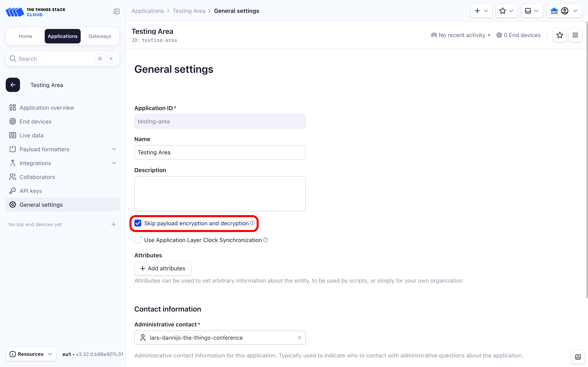Enable Use Application Layer Clock Synchronization

tap(138, 240)
